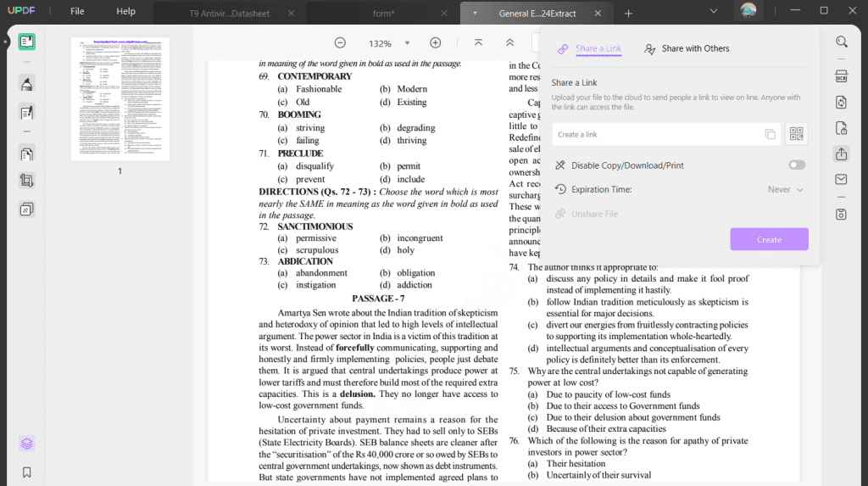
Task: Select the Crop Pages tool
Action: [x=26, y=181]
